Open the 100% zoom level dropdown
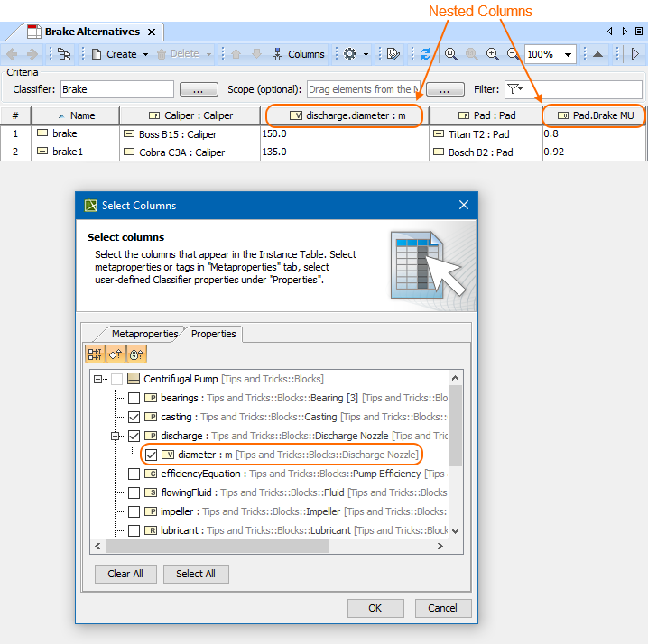 pos(569,54)
